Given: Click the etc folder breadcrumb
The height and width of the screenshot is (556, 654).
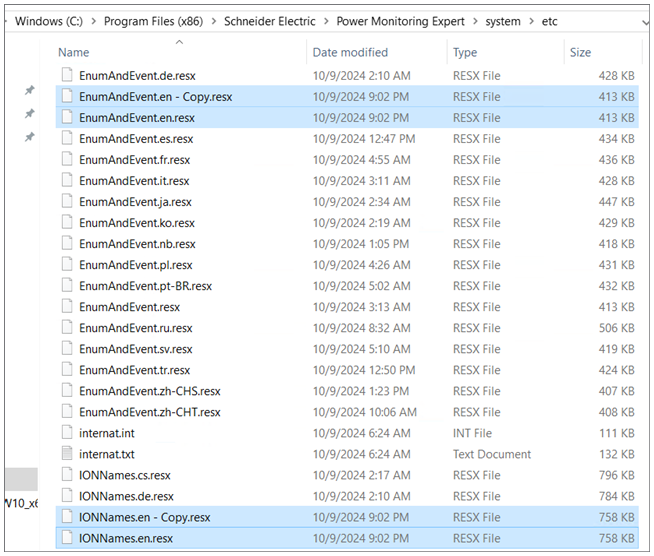Looking at the screenshot, I should pos(549,21).
